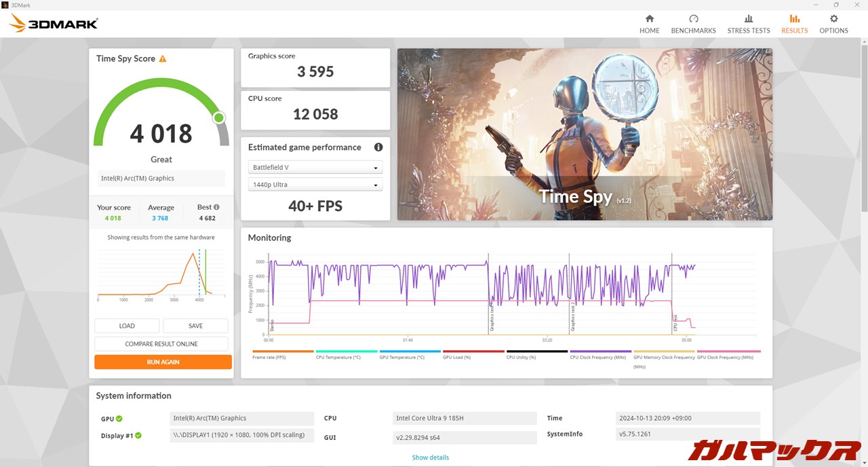The width and height of the screenshot is (868, 467).
Task: Open the Home icon in navigation
Action: click(x=649, y=19)
